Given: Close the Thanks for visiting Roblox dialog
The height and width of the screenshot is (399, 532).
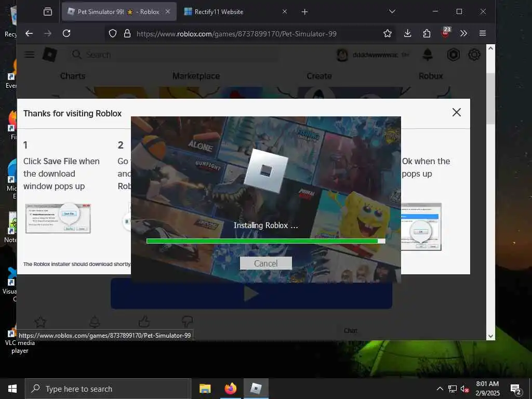Looking at the screenshot, I should point(456,112).
